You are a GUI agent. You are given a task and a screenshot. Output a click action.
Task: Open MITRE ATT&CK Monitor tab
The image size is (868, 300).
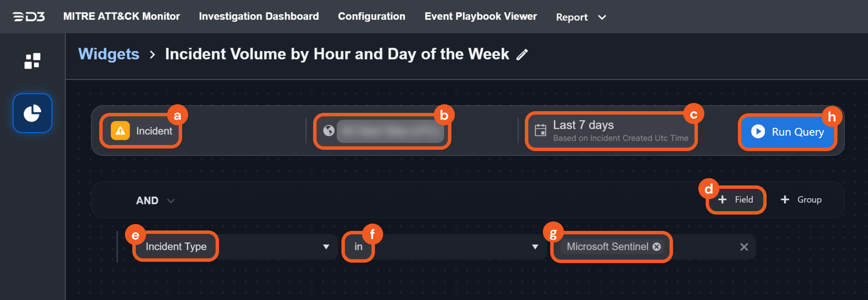click(x=122, y=16)
